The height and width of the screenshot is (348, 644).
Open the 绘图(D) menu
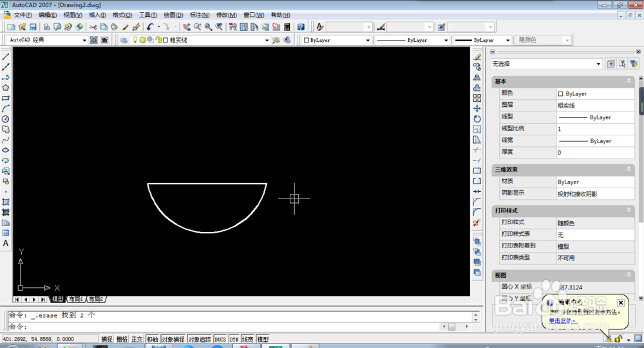(173, 15)
